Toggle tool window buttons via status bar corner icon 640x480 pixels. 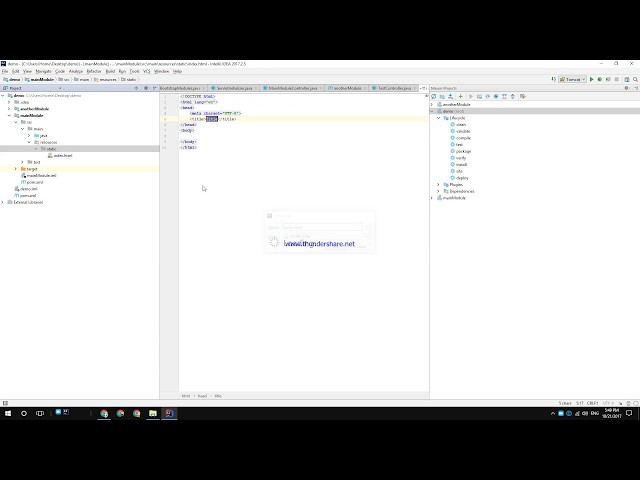tap(5, 403)
